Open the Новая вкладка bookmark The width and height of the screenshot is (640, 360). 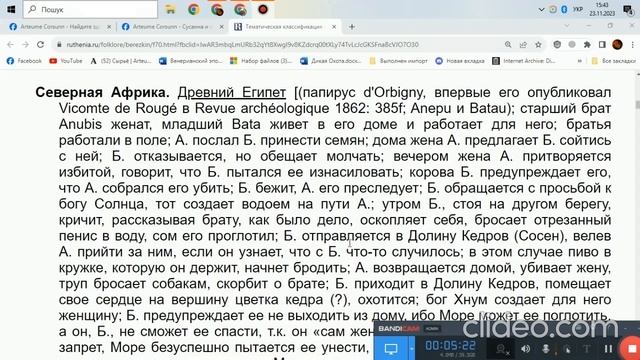(460, 61)
